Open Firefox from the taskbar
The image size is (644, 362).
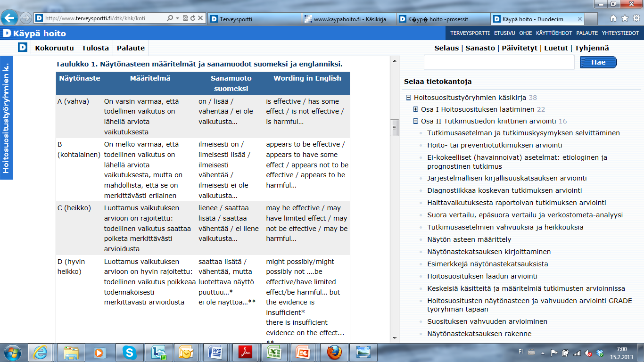click(334, 352)
